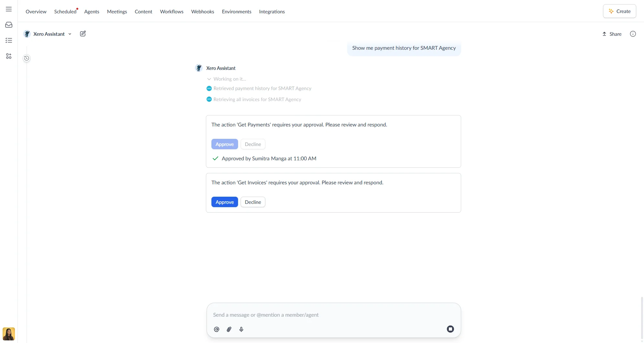This screenshot has height=343, width=644.
Task: Stop the response with stop button
Action: (450, 329)
